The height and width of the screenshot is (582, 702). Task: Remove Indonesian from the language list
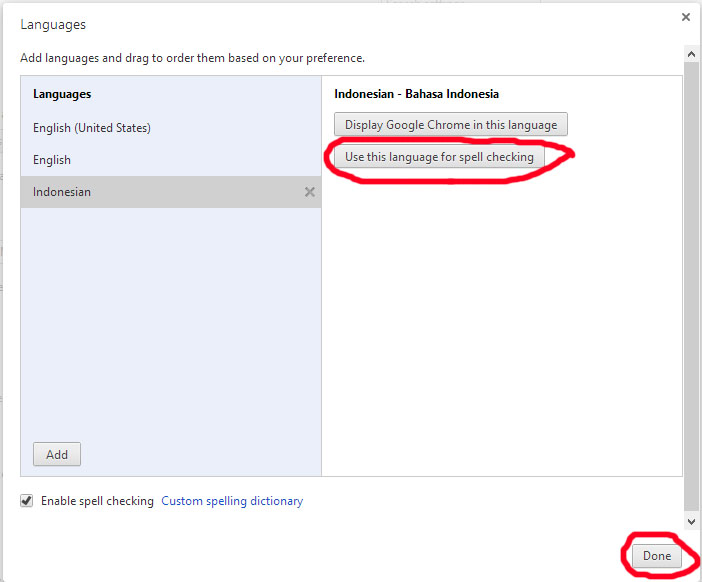(x=309, y=192)
